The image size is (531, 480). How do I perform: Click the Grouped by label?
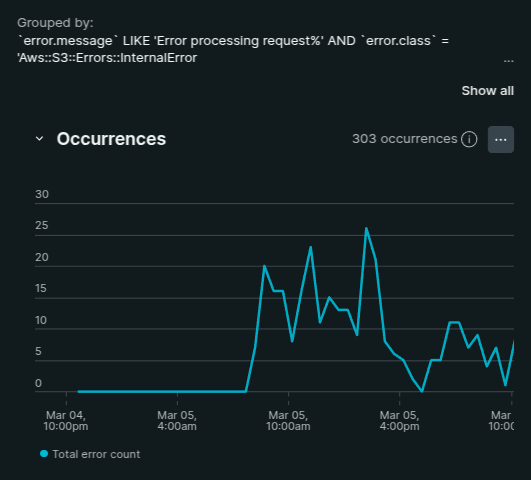[55, 23]
